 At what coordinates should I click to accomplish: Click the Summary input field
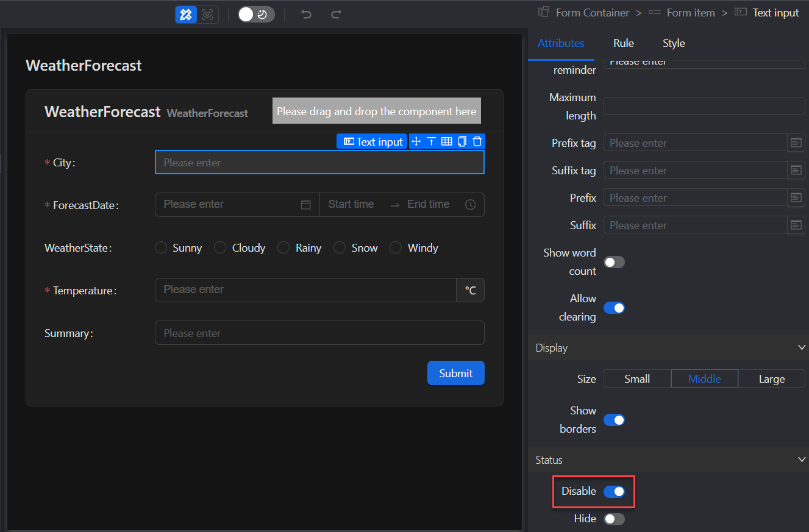coord(319,333)
